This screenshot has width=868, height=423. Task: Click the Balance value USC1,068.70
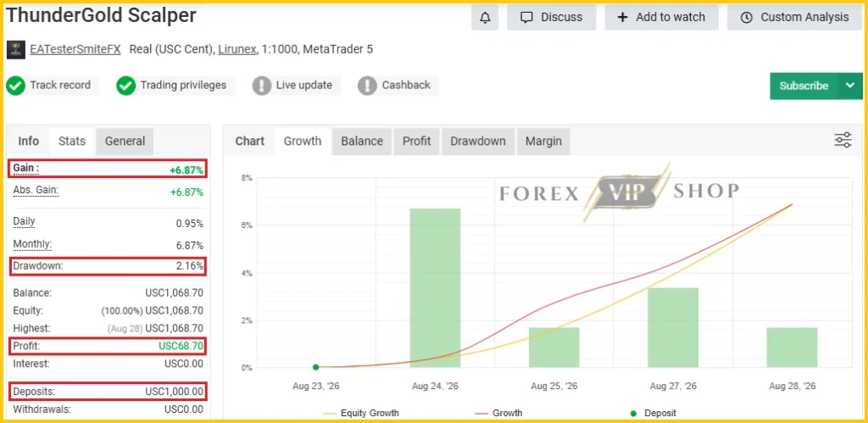tap(175, 293)
